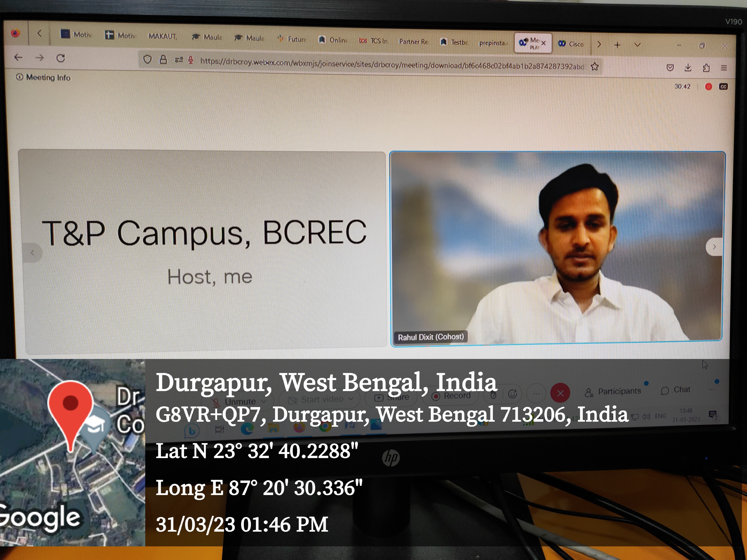The height and width of the screenshot is (560, 747).
Task: Open the Chat panel
Action: pyautogui.click(x=675, y=390)
